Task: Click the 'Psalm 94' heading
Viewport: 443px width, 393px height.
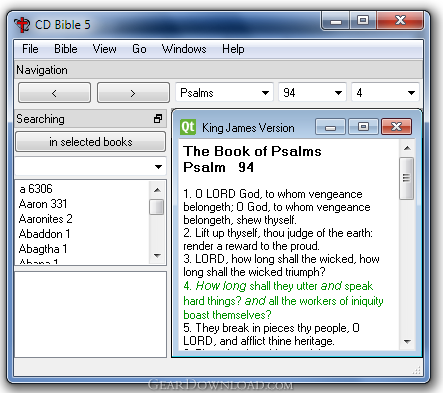Action: click(219, 167)
